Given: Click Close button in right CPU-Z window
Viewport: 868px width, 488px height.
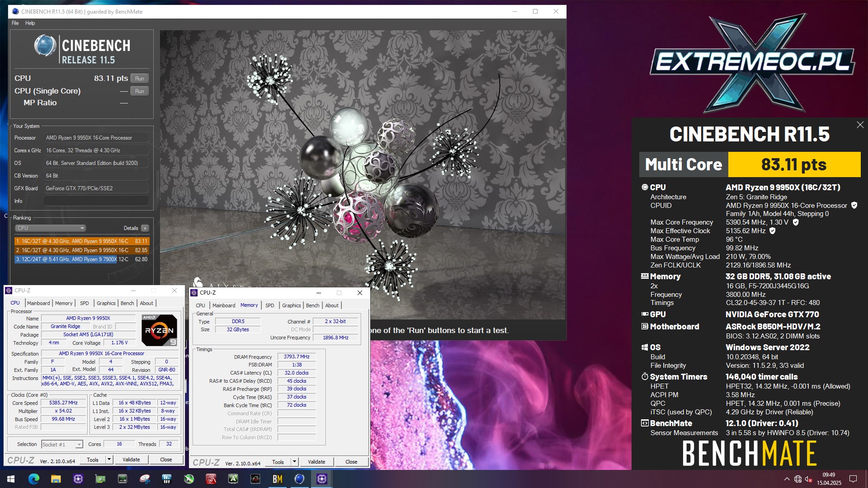Looking at the screenshot, I should click(x=351, y=462).
